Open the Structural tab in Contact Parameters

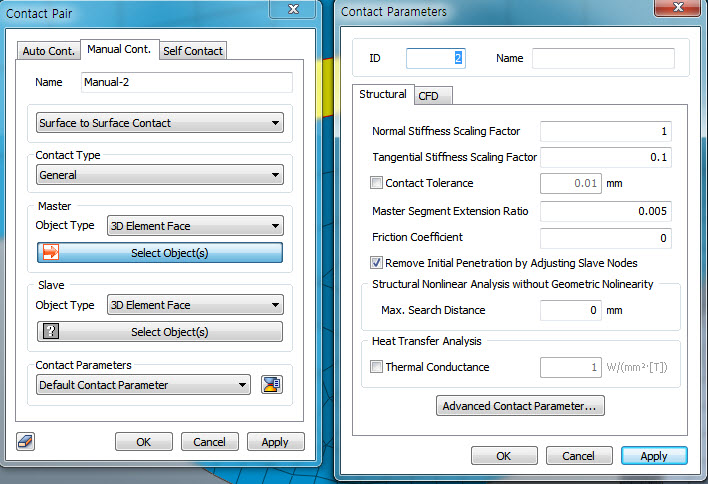point(383,94)
